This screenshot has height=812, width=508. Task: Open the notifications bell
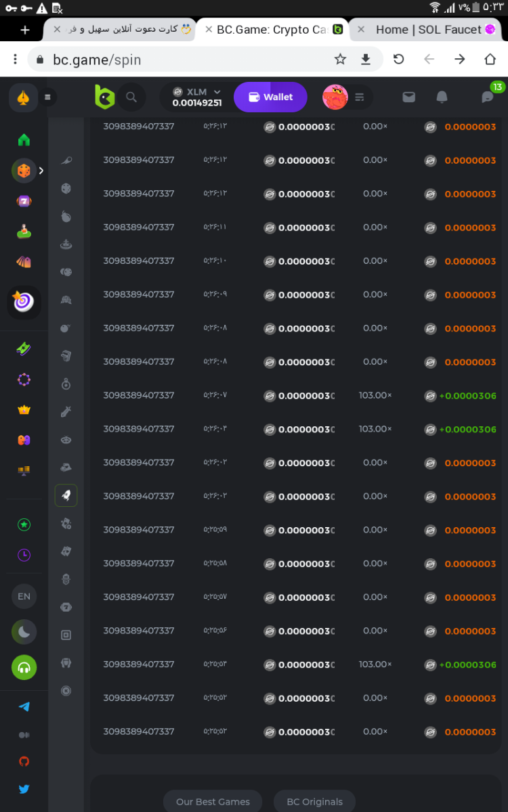pos(442,97)
